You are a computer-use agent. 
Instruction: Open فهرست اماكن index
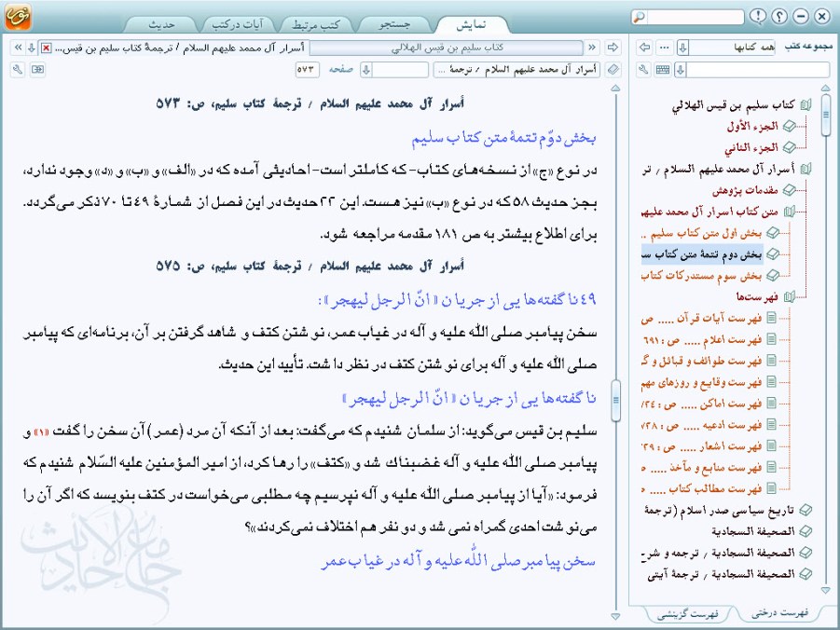pos(701,404)
